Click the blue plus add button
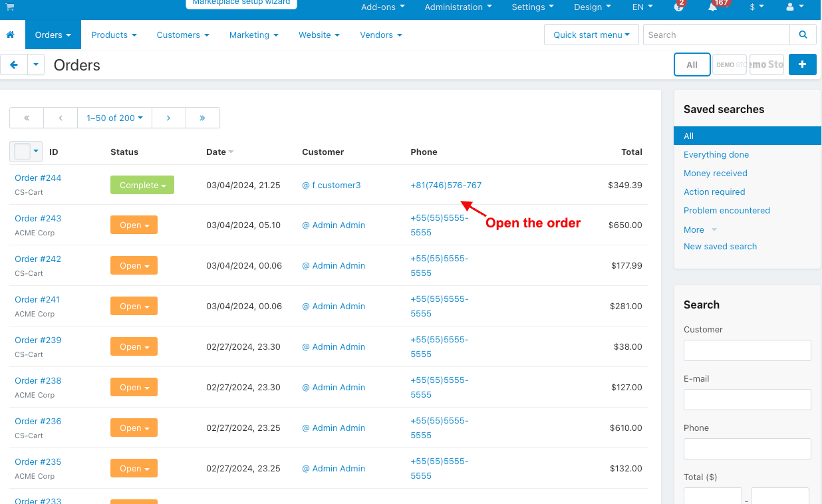The width and height of the screenshot is (822, 504). (802, 64)
